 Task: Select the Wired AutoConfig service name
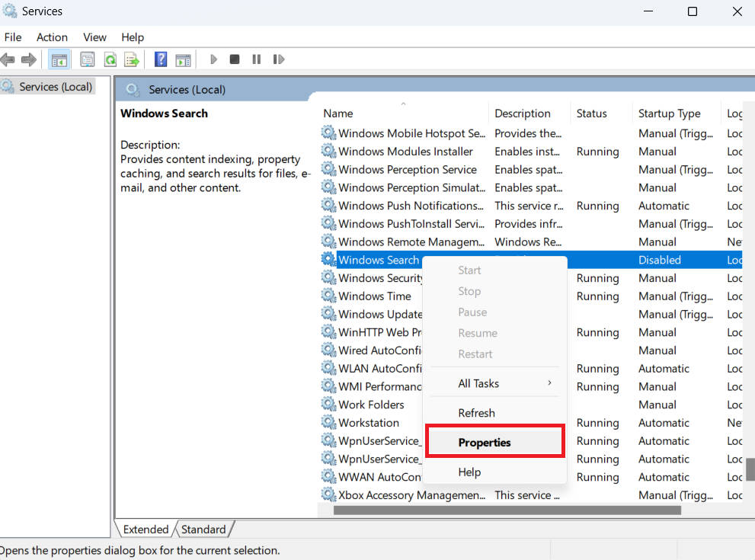point(380,350)
